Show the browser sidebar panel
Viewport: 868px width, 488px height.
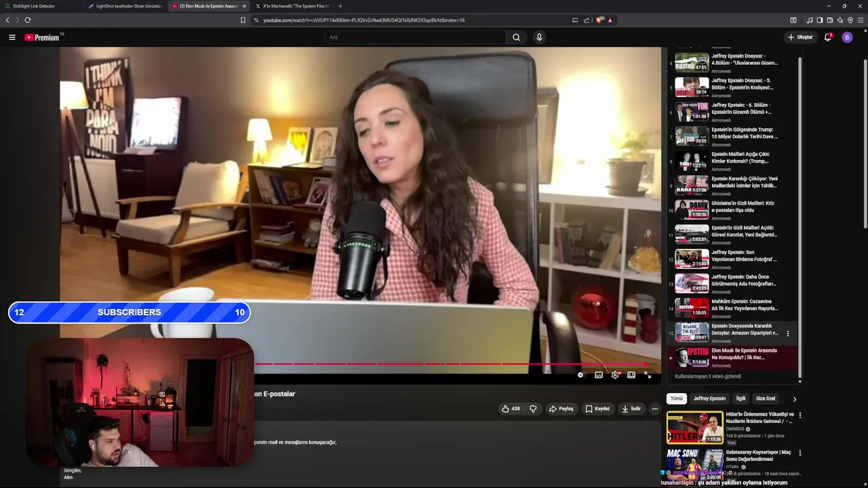(820, 20)
